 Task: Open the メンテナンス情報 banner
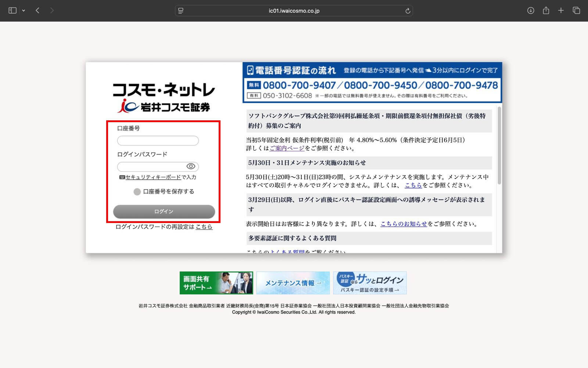[293, 283]
